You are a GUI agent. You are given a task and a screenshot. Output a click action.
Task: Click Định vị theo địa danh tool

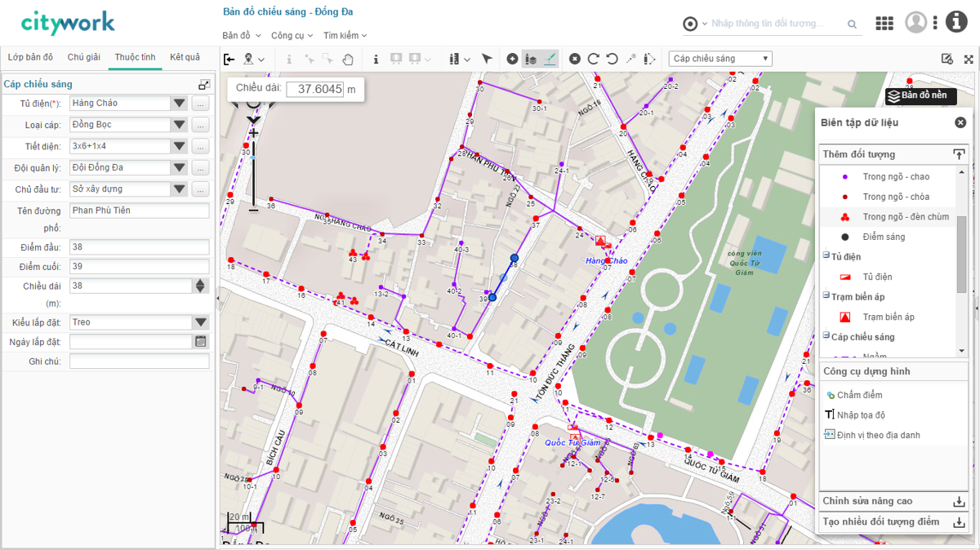872,435
